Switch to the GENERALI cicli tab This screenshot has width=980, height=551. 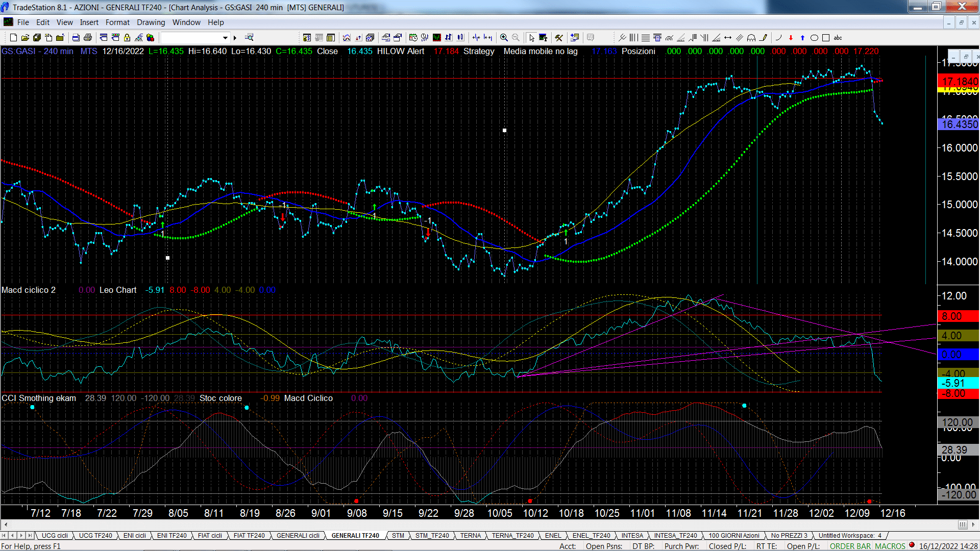click(298, 536)
